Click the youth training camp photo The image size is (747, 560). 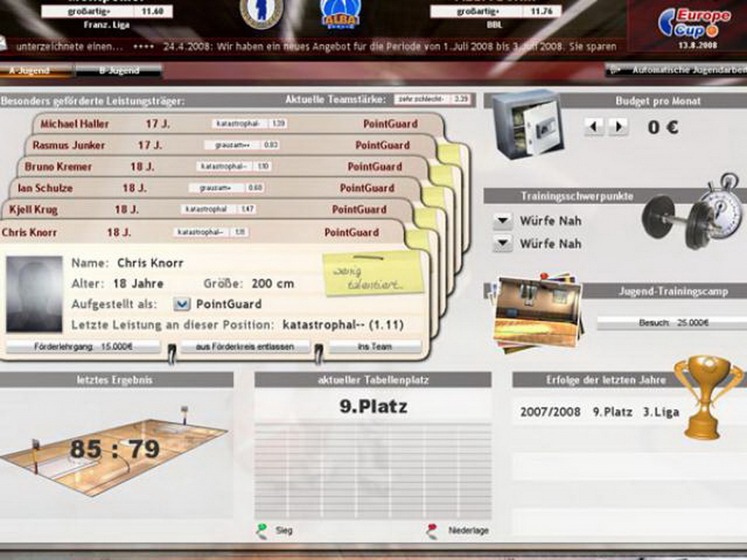[x=538, y=311]
